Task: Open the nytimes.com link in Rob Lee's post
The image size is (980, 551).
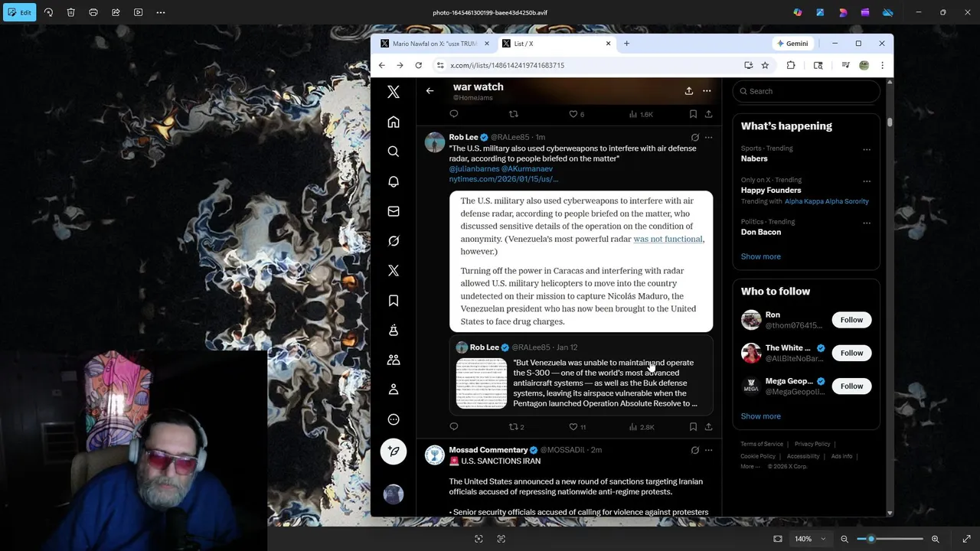Action: [504, 179]
